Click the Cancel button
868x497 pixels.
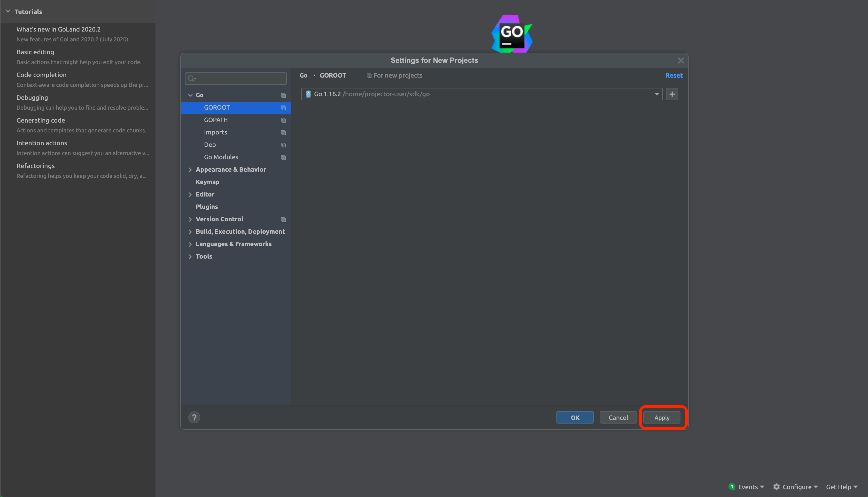(x=618, y=417)
